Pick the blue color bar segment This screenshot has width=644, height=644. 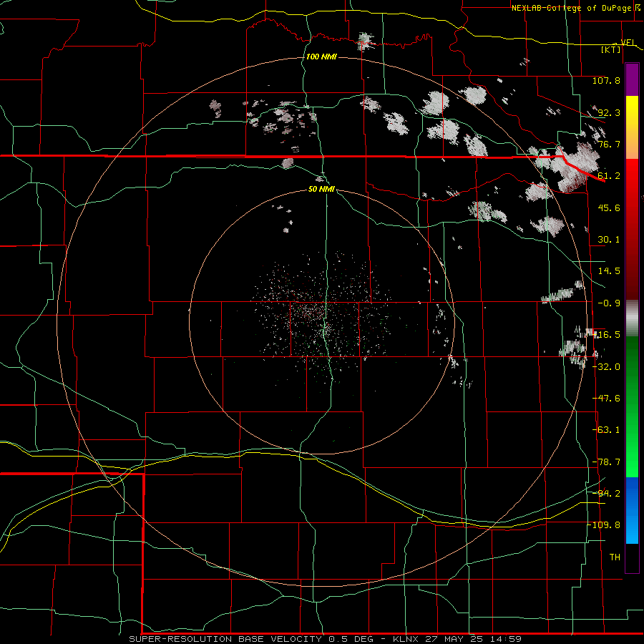632,510
